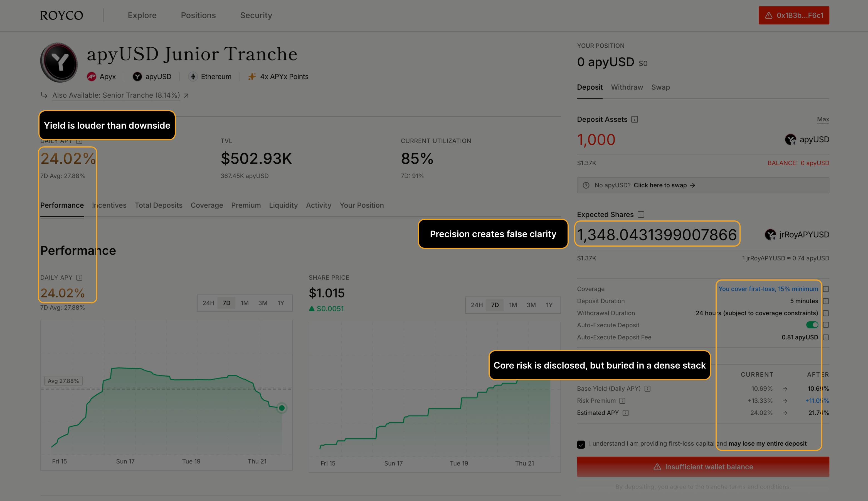Switch to the Performance tab
Image resolution: width=868 pixels, height=501 pixels.
pyautogui.click(x=62, y=205)
